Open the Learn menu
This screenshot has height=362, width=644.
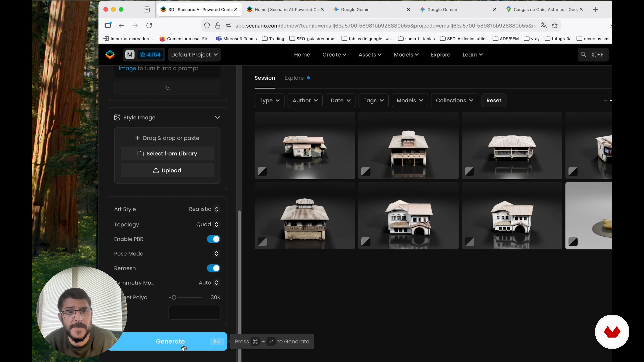click(472, 55)
